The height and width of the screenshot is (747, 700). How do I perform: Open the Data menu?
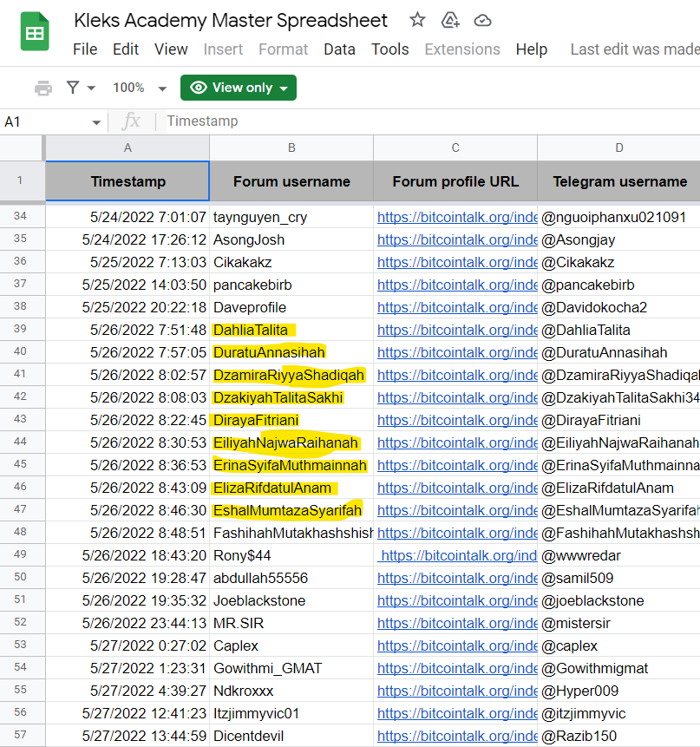(339, 49)
